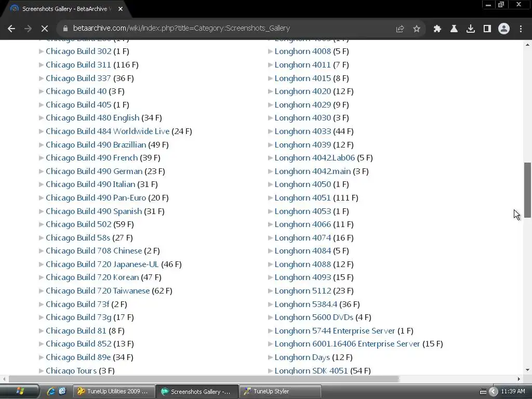The width and height of the screenshot is (532, 399).
Task: Open Chicago Build 490 French link
Action: coord(92,158)
